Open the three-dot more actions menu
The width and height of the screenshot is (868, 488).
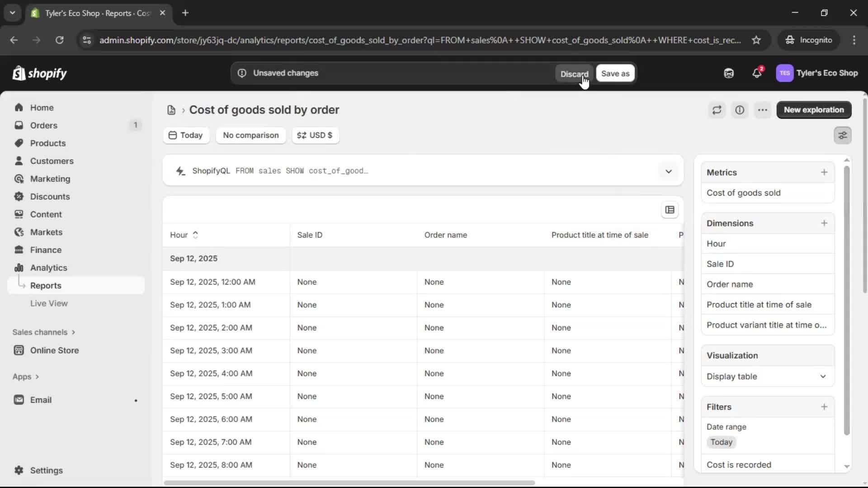pos(763,110)
